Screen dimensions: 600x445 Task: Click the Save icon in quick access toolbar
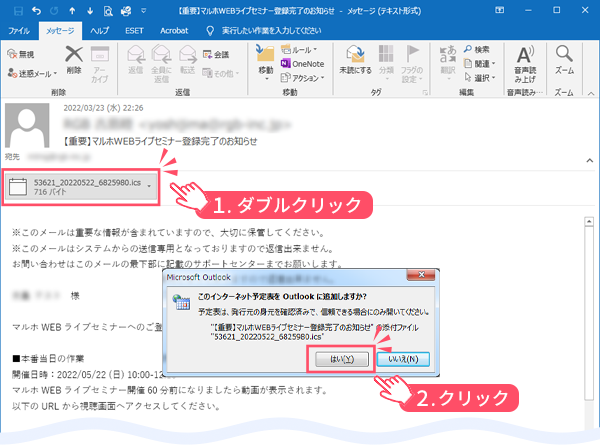(x=18, y=11)
